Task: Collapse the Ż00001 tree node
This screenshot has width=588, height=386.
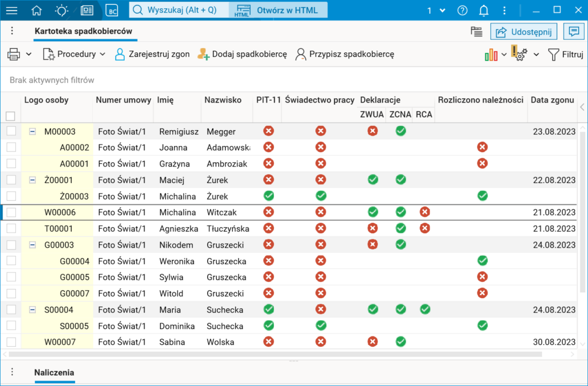Action: click(x=33, y=180)
